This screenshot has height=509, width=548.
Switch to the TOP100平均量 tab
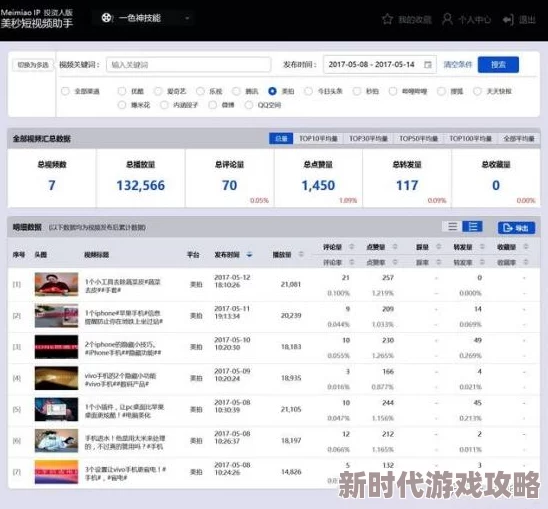tap(470, 138)
